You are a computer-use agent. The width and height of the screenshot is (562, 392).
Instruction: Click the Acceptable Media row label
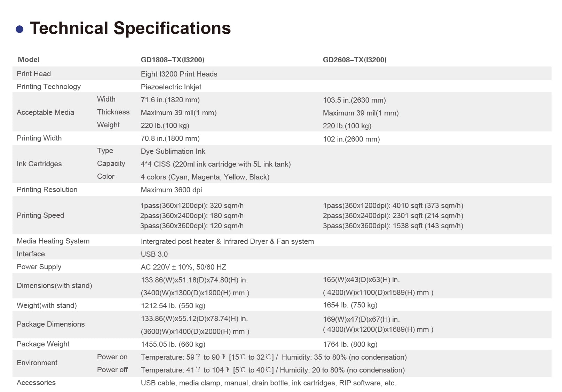click(45, 112)
